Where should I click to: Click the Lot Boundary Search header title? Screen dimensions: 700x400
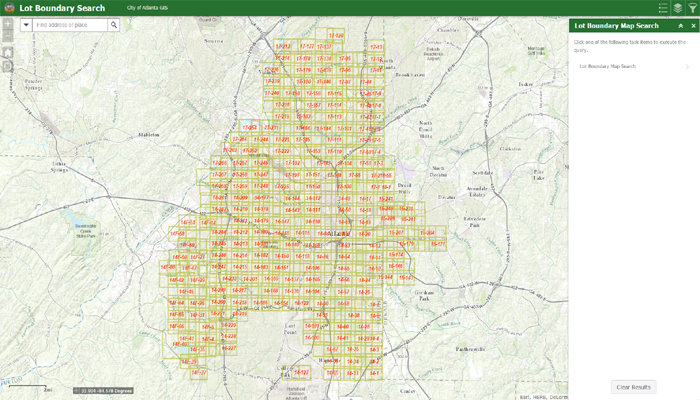click(62, 8)
